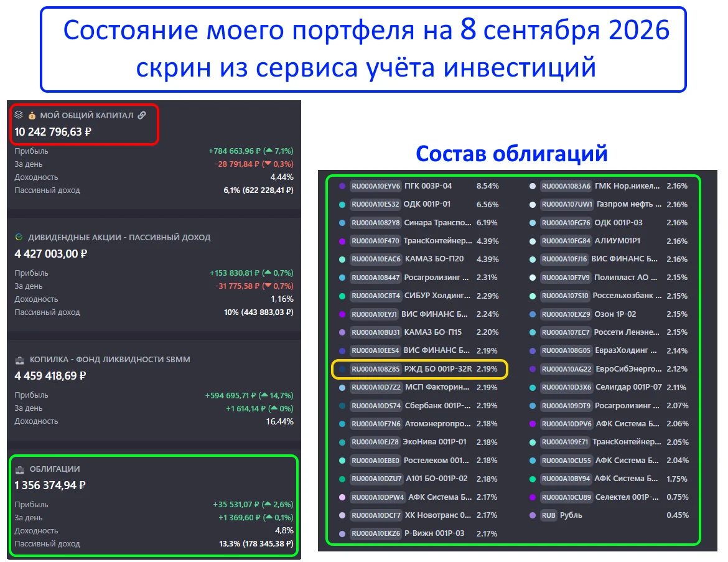Select bond АЛЮМ01Р1
This screenshot has height=562, width=728.
tap(617, 241)
